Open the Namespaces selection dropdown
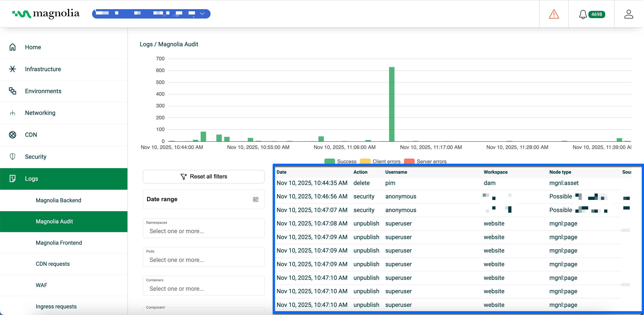 coord(204,231)
